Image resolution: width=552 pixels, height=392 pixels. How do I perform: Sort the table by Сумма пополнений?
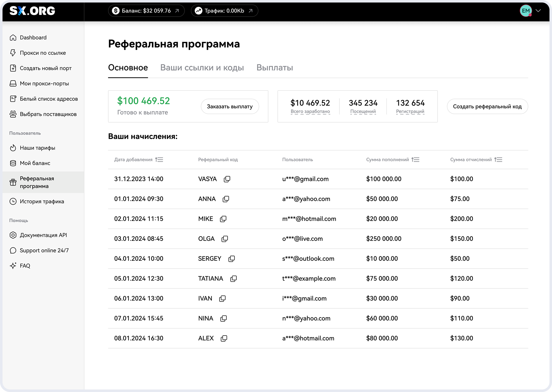pos(416,160)
